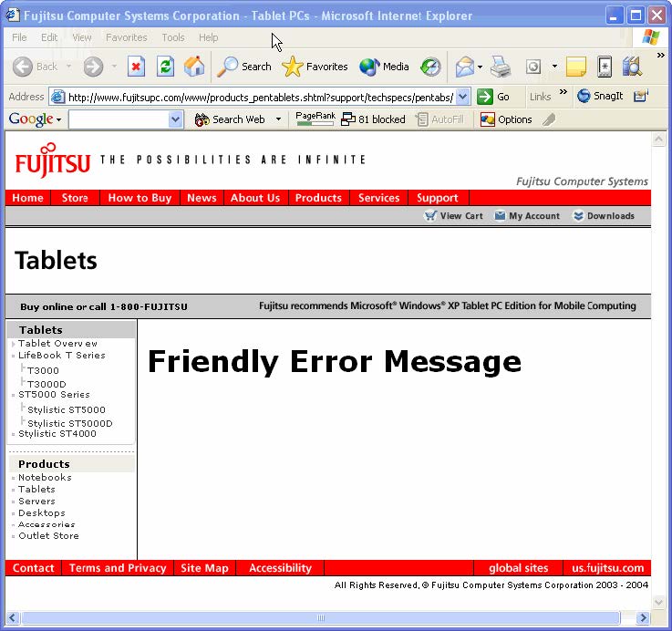Open the Support navigation tab
Screen dimensions: 672x631
coord(438,198)
